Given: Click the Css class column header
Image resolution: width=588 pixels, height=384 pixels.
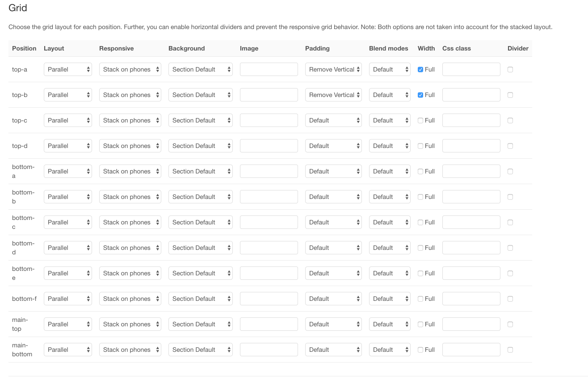Looking at the screenshot, I should [457, 48].
